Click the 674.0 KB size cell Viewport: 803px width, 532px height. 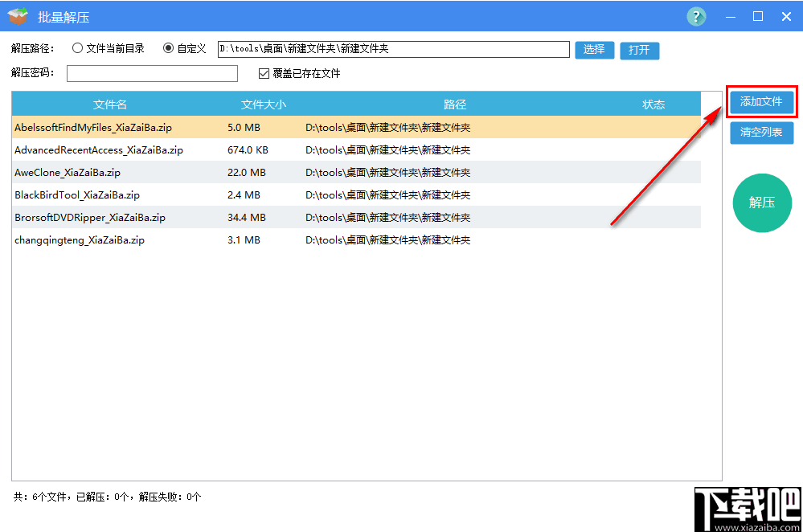248,150
